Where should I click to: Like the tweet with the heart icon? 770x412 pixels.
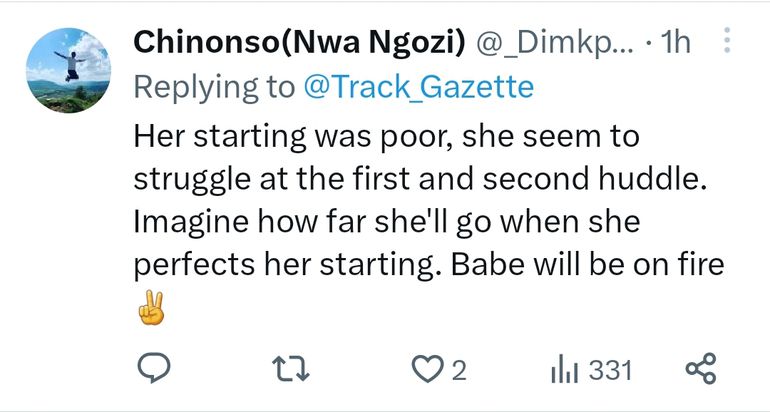tap(427, 370)
